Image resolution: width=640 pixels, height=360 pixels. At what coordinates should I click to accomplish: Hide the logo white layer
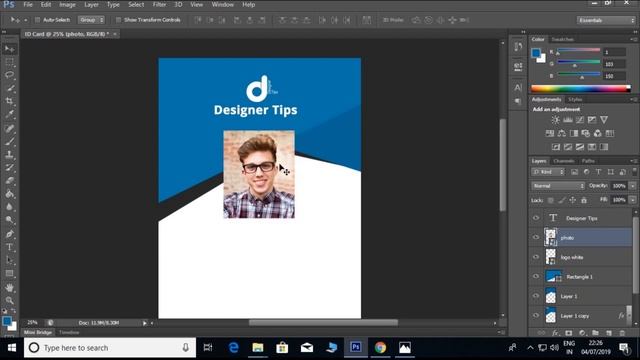[x=536, y=257]
